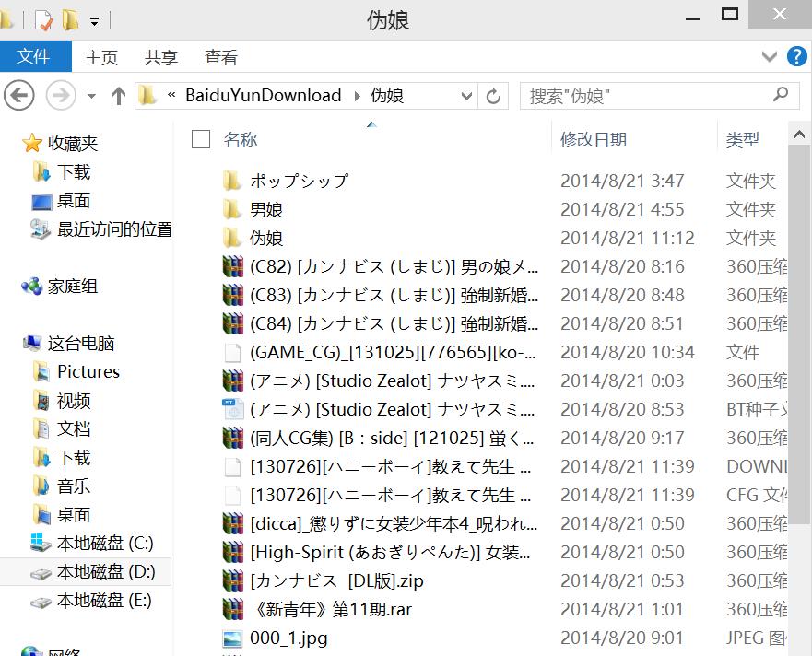
Task: Select 收藏夹 in the navigation pane
Action: click(73, 143)
